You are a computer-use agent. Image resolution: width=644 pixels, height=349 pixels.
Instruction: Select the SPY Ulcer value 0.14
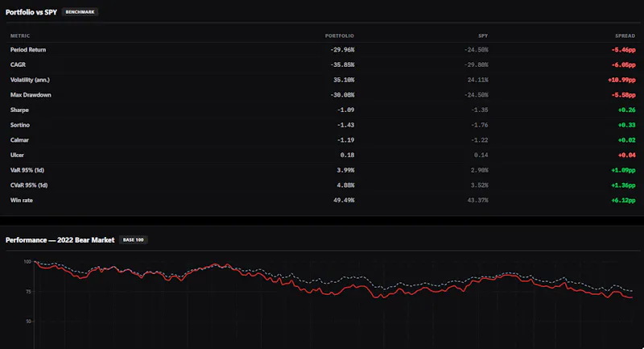tap(481, 155)
